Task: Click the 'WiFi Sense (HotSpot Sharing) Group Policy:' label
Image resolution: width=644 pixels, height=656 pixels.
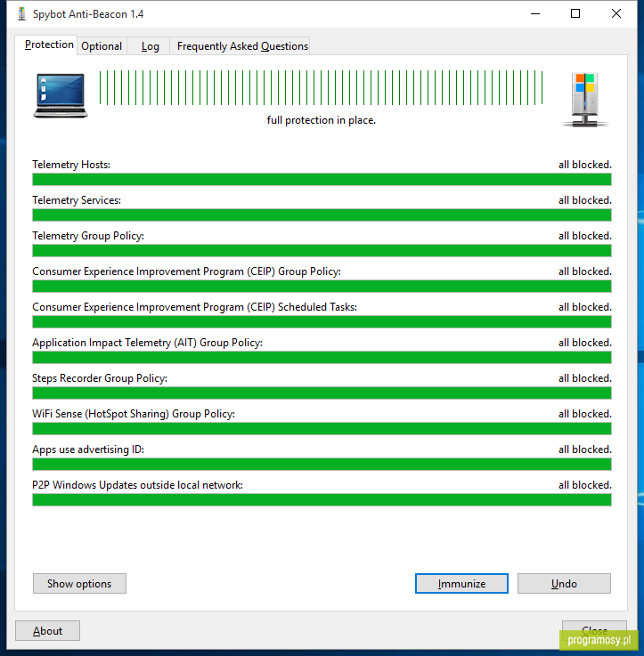Action: (x=134, y=413)
